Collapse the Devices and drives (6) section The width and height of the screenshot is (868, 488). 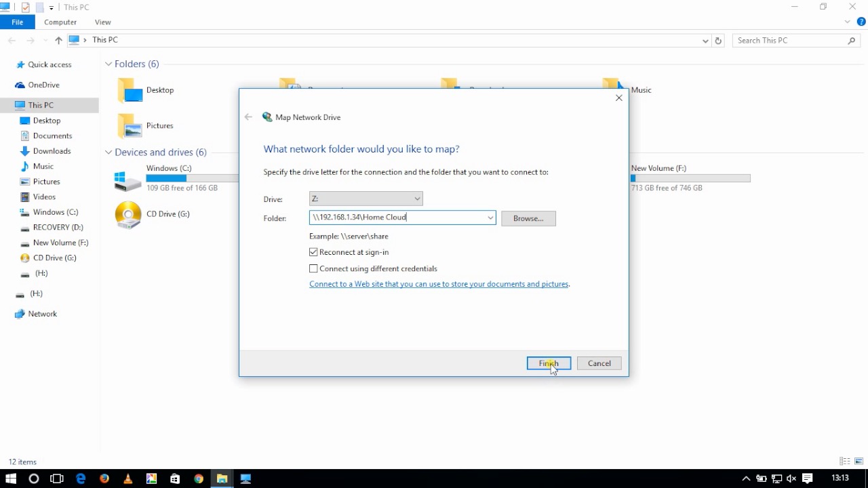108,152
